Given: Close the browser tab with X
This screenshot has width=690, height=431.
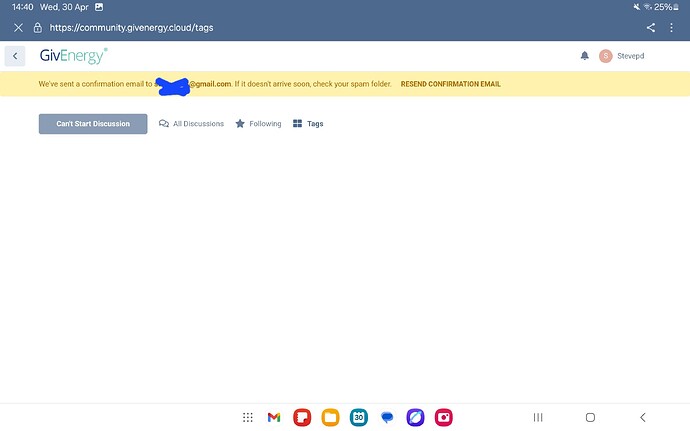Looking at the screenshot, I should (x=18, y=28).
